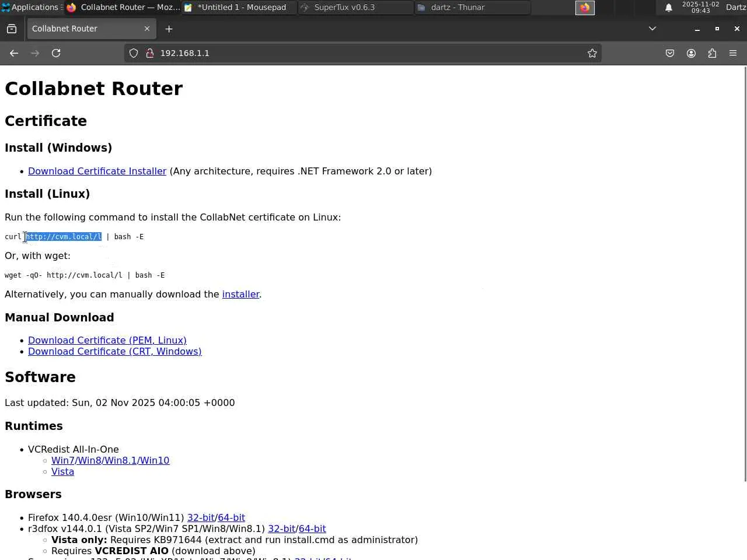Open the Pocket save icon

670,53
